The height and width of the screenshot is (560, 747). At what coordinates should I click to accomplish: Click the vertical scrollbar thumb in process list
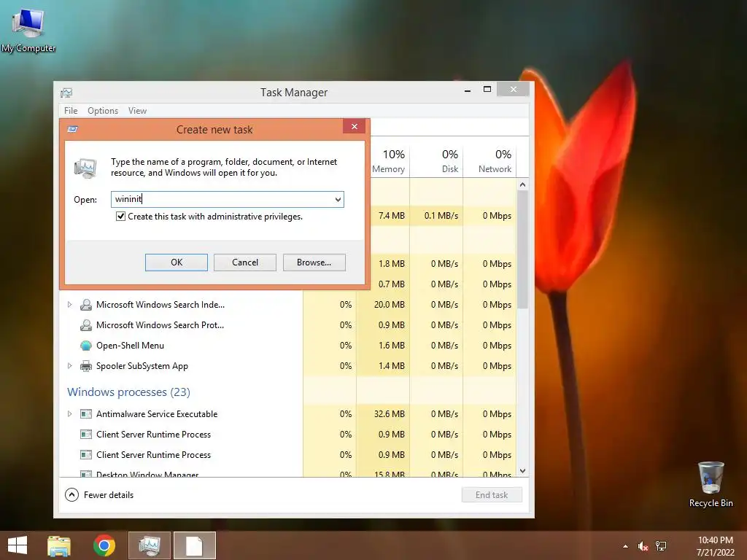522,250
